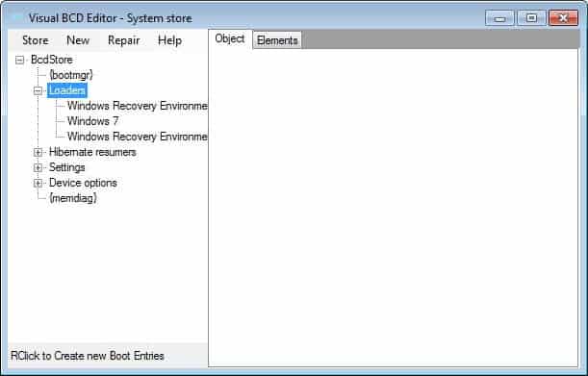This screenshot has height=376, width=588.
Task: Maximize the Visual BCD Editor window
Action: [531, 18]
